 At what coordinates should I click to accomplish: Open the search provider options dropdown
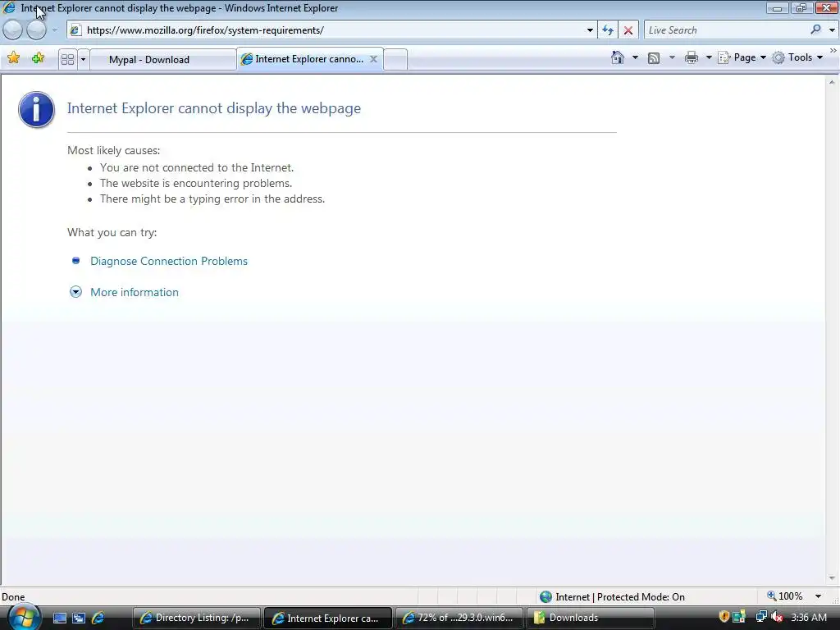point(832,30)
